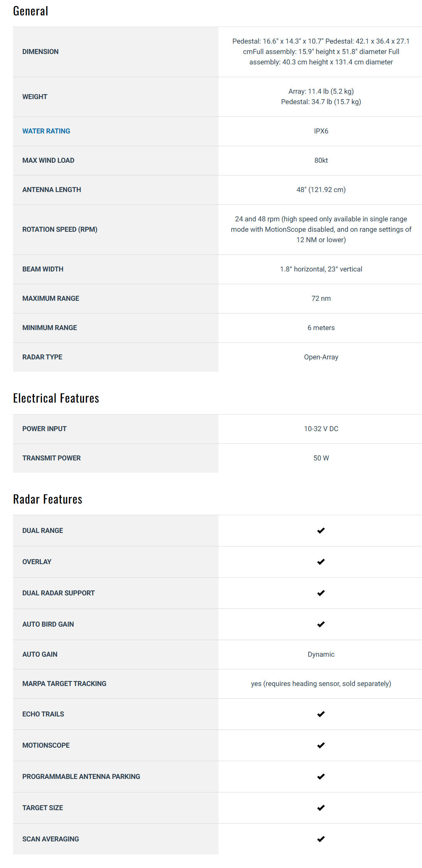Click the Auto Bird Gain checkmark
Viewport: 422px width, 868px height.
321,624
